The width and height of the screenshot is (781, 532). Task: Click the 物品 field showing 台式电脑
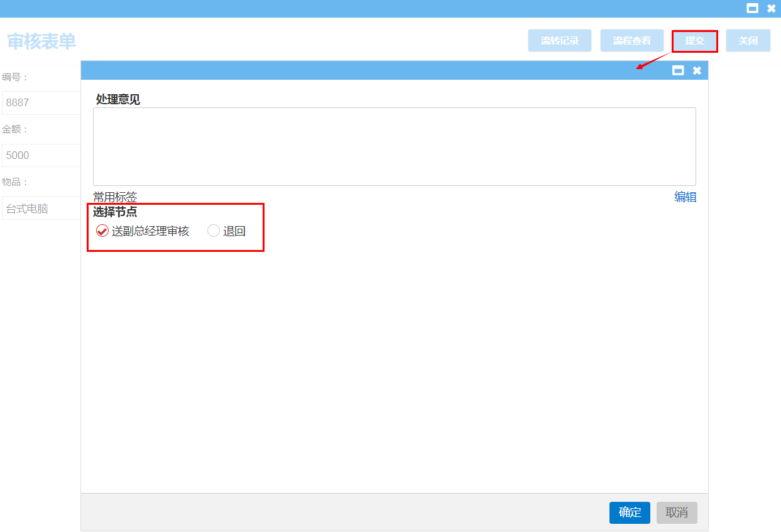click(41, 209)
